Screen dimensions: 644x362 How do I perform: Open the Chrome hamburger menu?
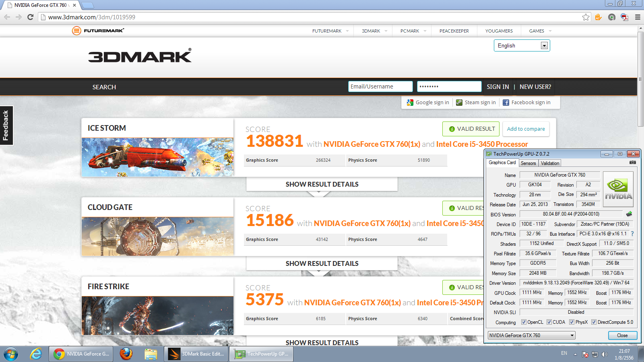[x=638, y=17]
